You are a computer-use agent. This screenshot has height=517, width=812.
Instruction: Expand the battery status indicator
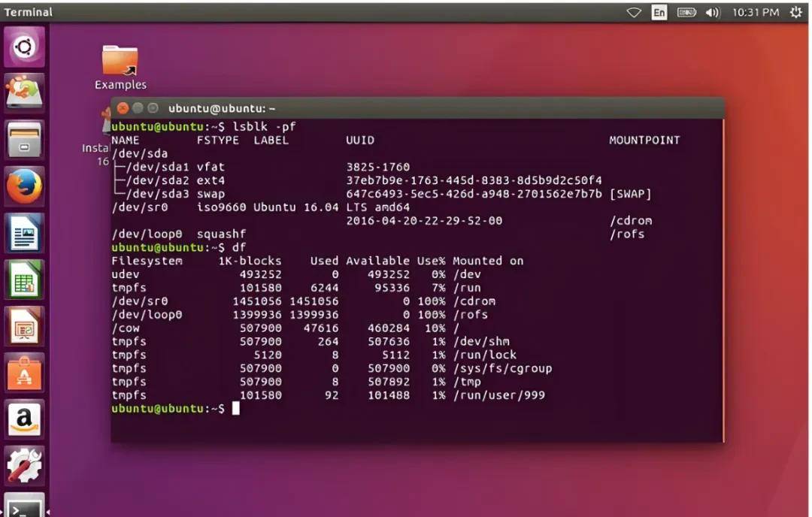686,12
